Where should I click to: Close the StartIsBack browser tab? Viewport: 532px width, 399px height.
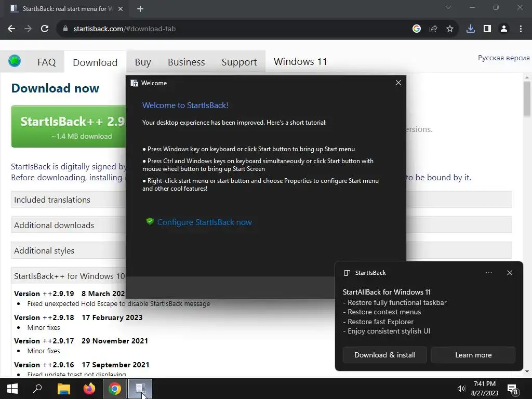coord(121,9)
